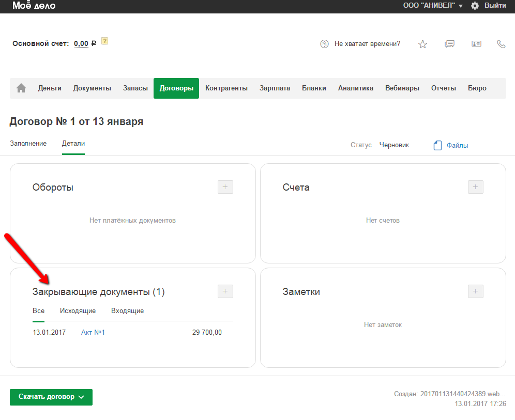Add a closing document with plus button
Viewport: 515px width, 420px height.
click(225, 291)
